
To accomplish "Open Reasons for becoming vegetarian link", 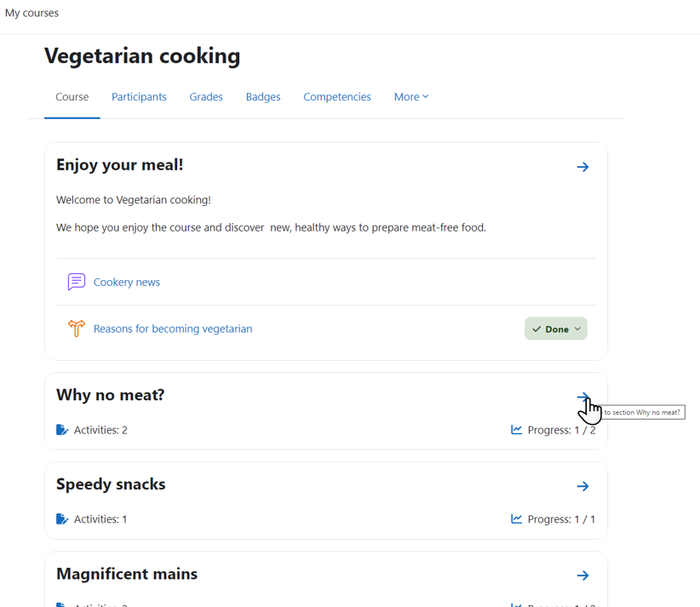I will pyautogui.click(x=173, y=329).
